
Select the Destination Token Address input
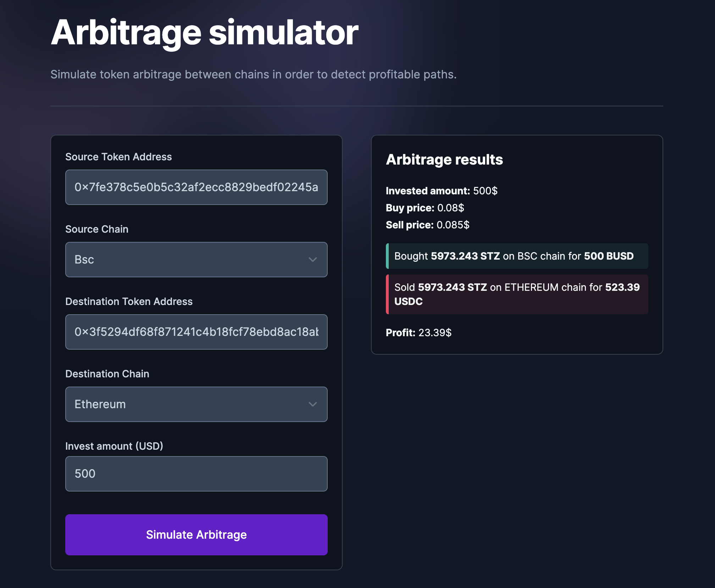tap(196, 332)
